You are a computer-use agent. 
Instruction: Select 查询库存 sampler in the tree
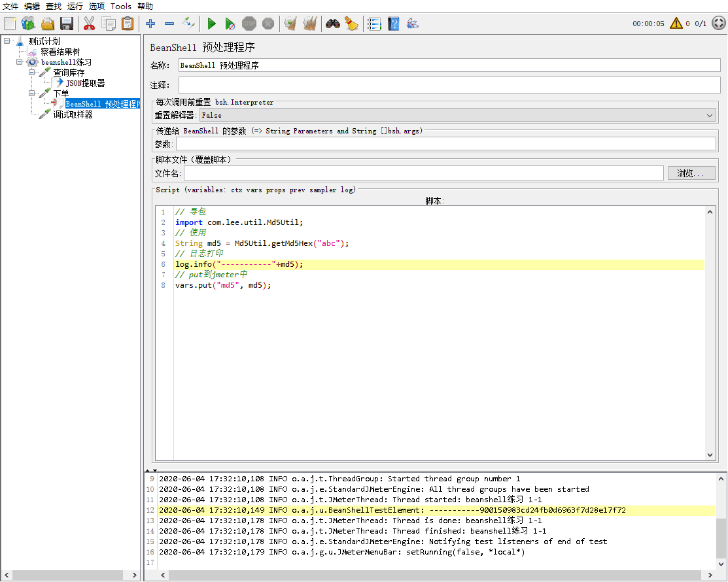(69, 73)
